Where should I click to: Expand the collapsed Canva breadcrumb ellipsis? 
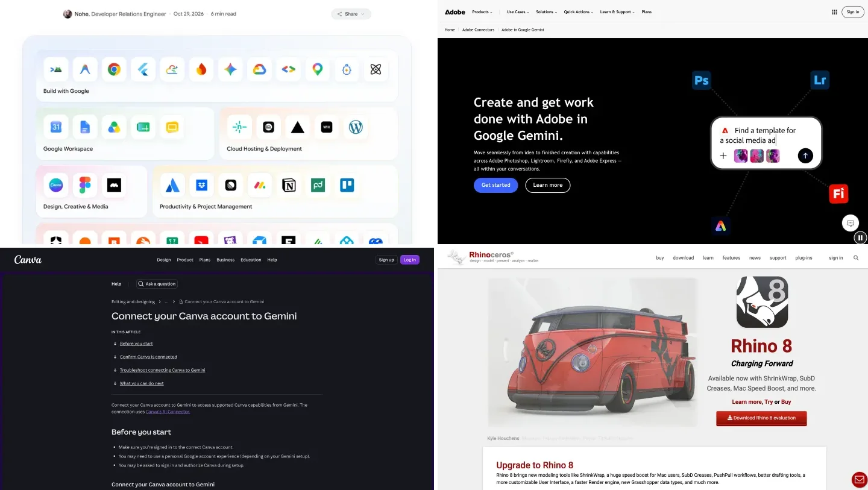pyautogui.click(x=166, y=301)
